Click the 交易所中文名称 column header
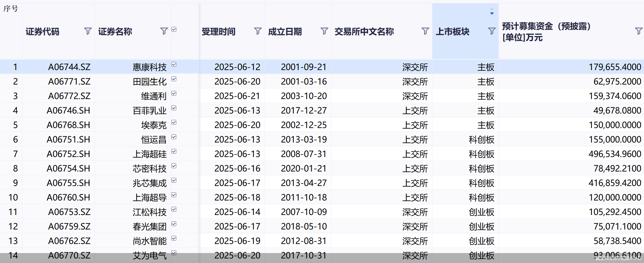Screen dimensions: 644x263 coord(364,31)
